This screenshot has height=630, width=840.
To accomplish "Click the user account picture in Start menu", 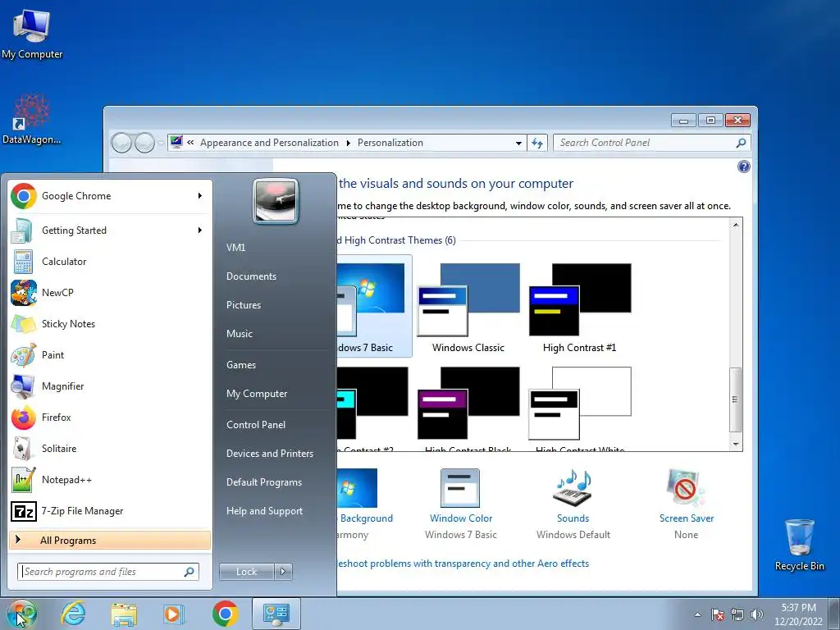I will pyautogui.click(x=276, y=202).
